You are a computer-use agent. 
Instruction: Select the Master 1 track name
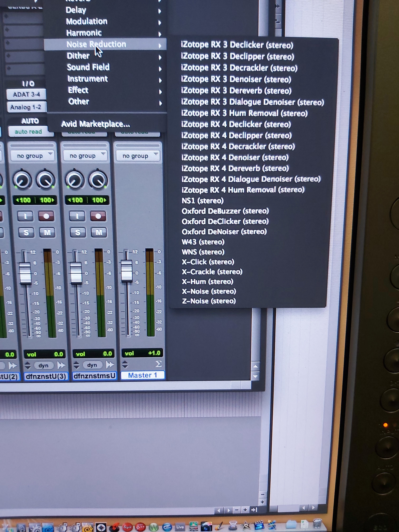tap(143, 375)
